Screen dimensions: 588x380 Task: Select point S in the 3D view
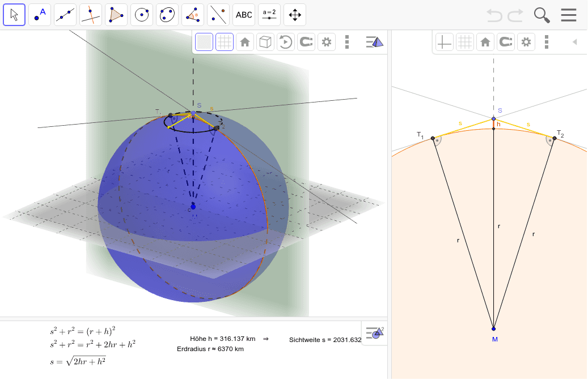pos(193,113)
